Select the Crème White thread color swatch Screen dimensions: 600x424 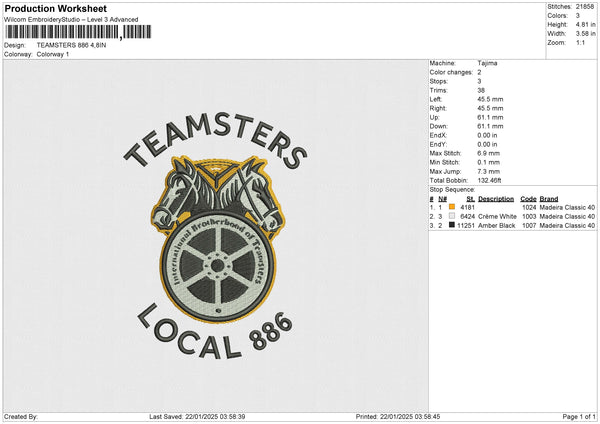click(452, 216)
